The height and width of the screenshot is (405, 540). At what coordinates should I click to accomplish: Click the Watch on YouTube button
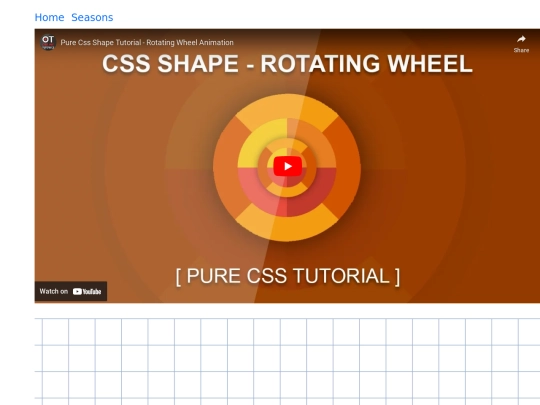tap(71, 291)
